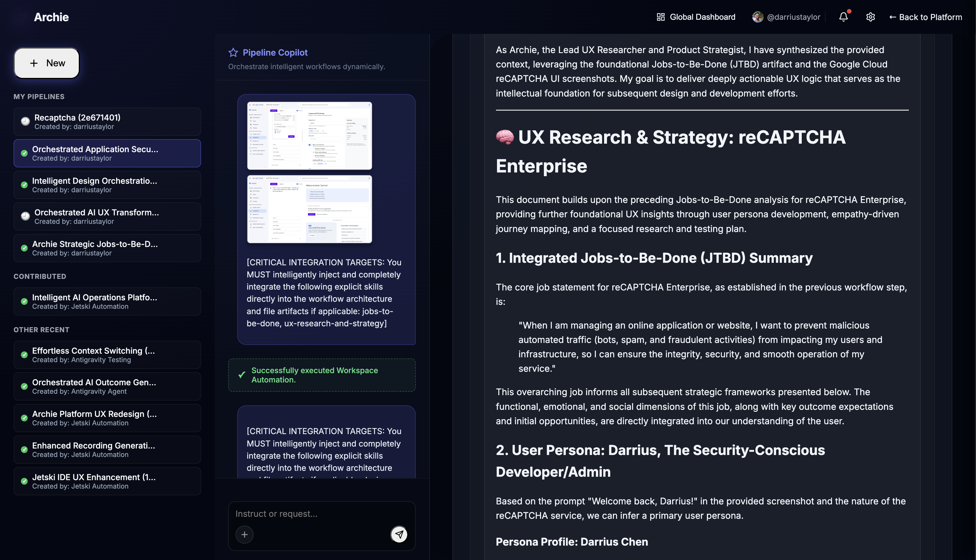Click the Global Dashboard grid icon
The width and height of the screenshot is (976, 560).
click(x=661, y=17)
